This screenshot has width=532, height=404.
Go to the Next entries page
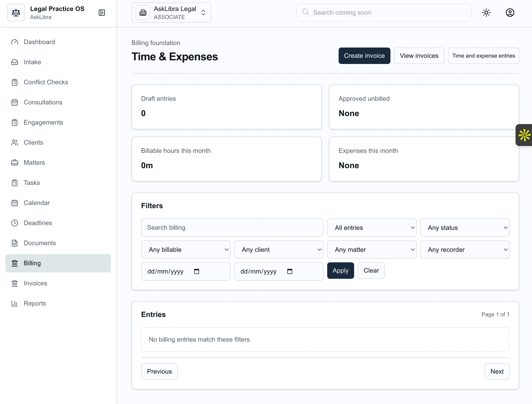coord(497,372)
